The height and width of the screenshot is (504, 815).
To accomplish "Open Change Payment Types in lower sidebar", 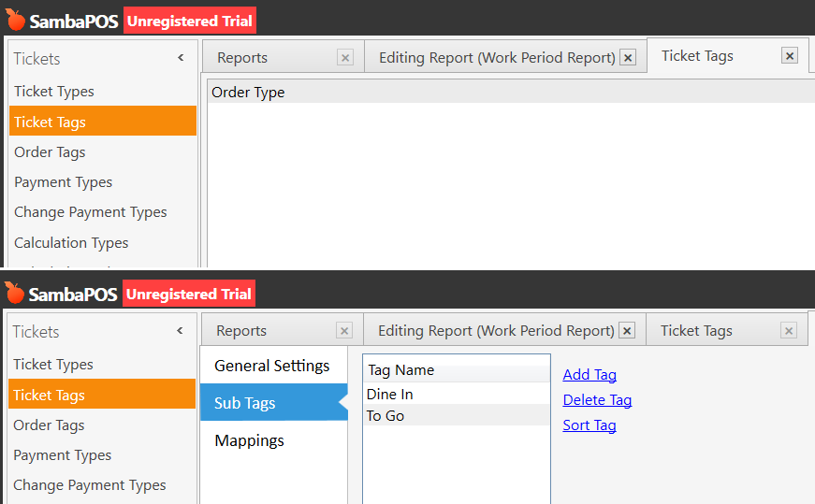I will [102, 485].
